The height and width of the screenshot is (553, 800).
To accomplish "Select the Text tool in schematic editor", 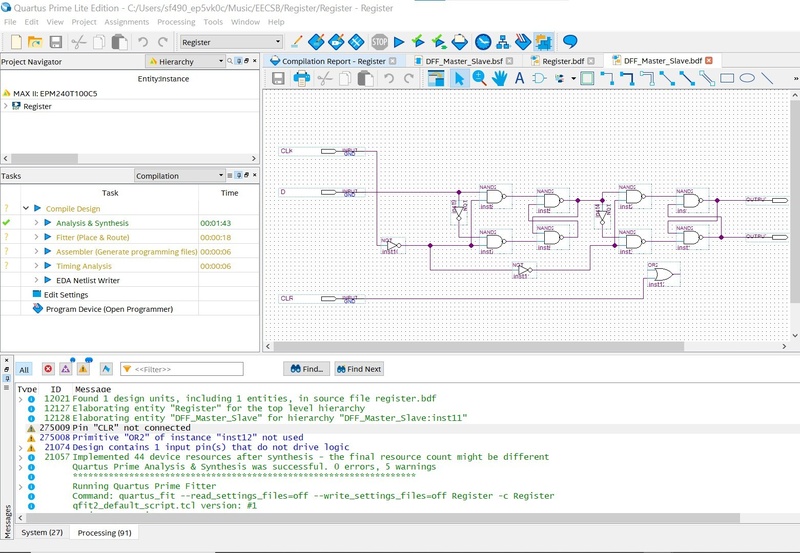I will 519,78.
